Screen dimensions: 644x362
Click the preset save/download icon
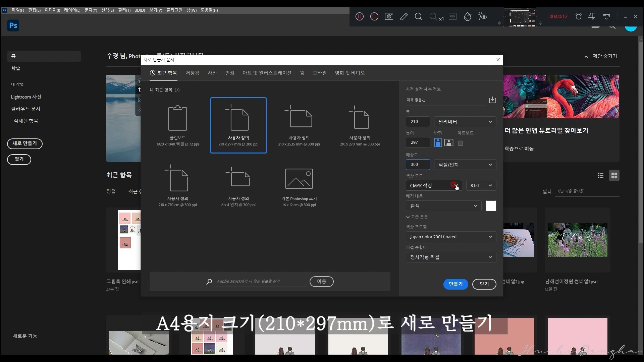click(x=492, y=100)
